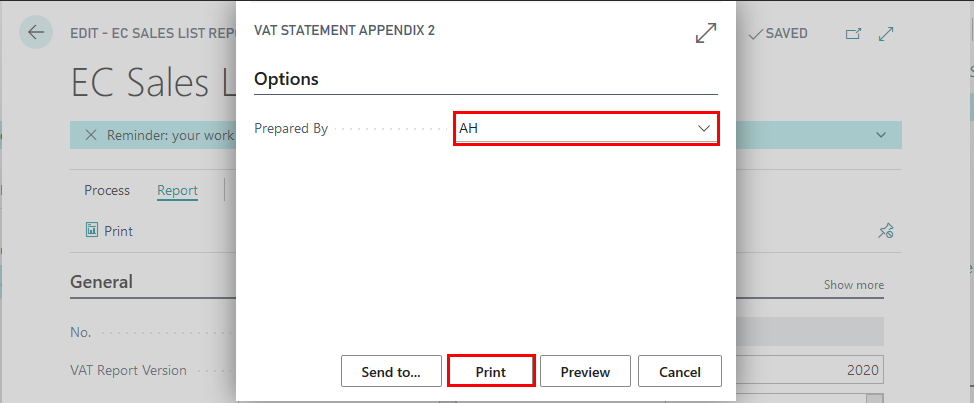Click the Print button in the dialog

[x=491, y=371]
